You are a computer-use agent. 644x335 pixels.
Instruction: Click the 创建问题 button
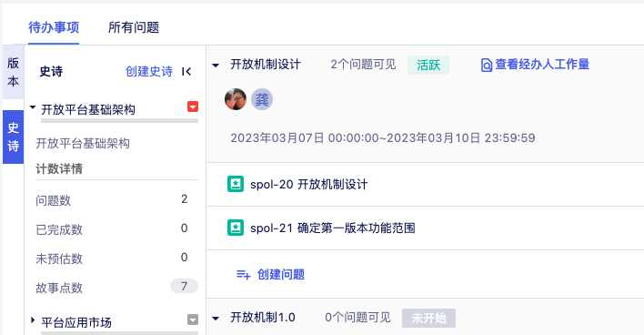point(281,275)
